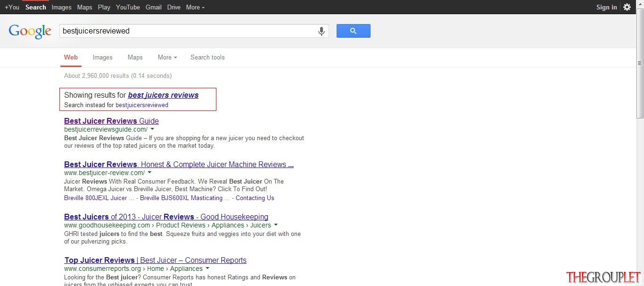Search instead for bestjuicersreviewed link
This screenshot has width=644, height=286.
142,105
